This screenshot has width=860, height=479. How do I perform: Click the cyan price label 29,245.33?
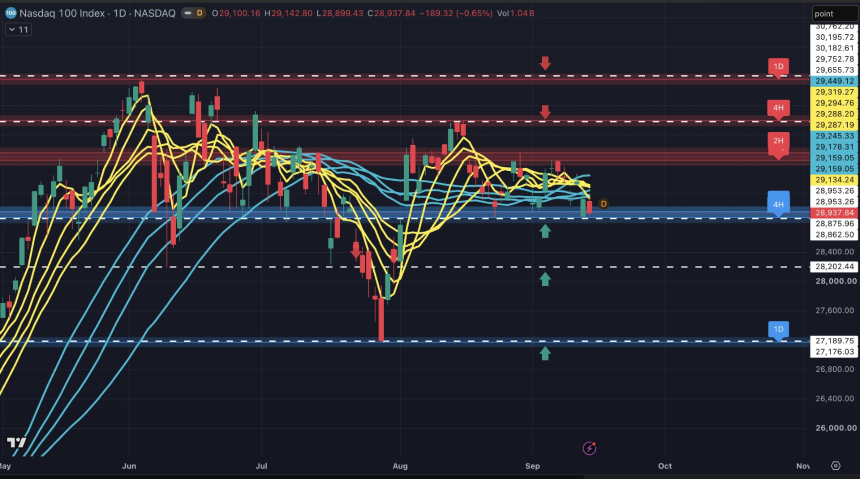point(834,136)
